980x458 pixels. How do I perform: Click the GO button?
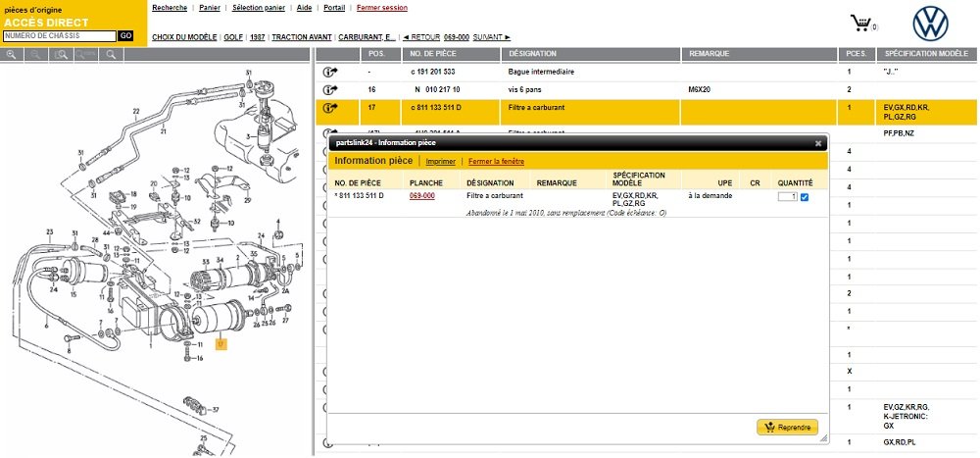[x=125, y=36]
